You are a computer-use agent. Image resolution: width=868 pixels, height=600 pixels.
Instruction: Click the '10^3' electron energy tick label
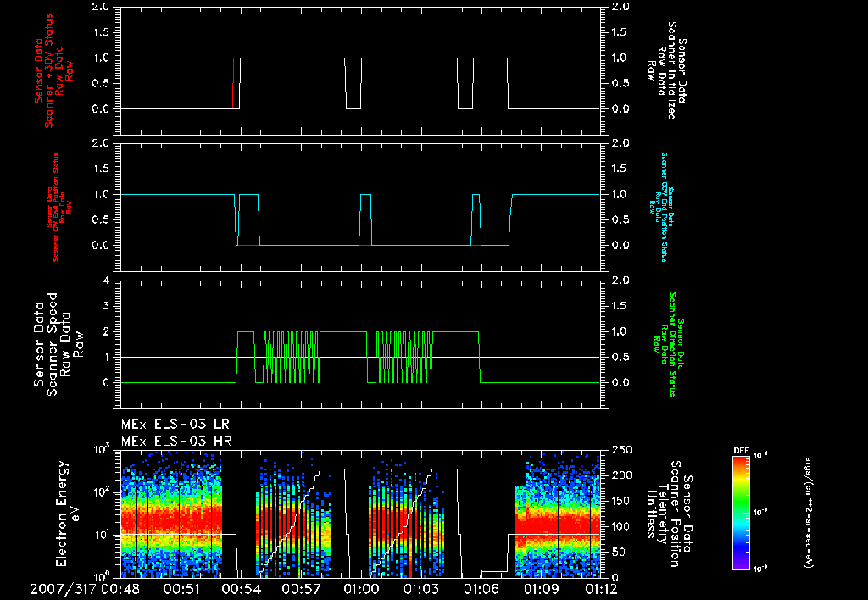tap(102, 448)
